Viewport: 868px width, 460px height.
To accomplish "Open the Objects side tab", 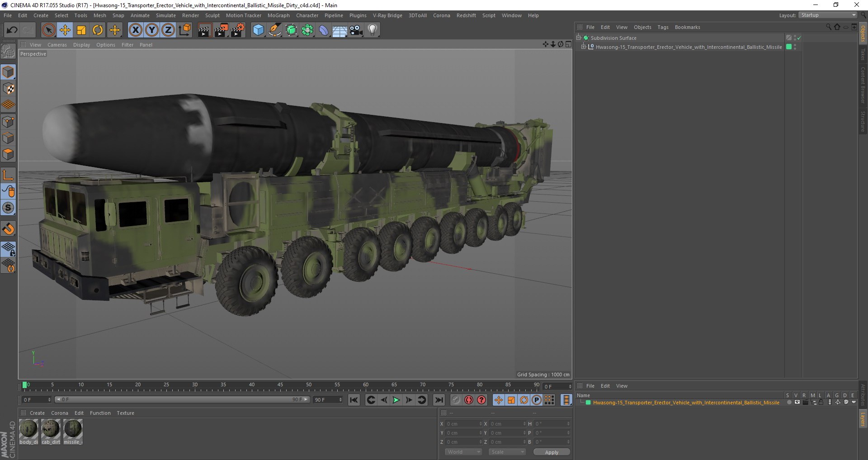I will (863, 33).
